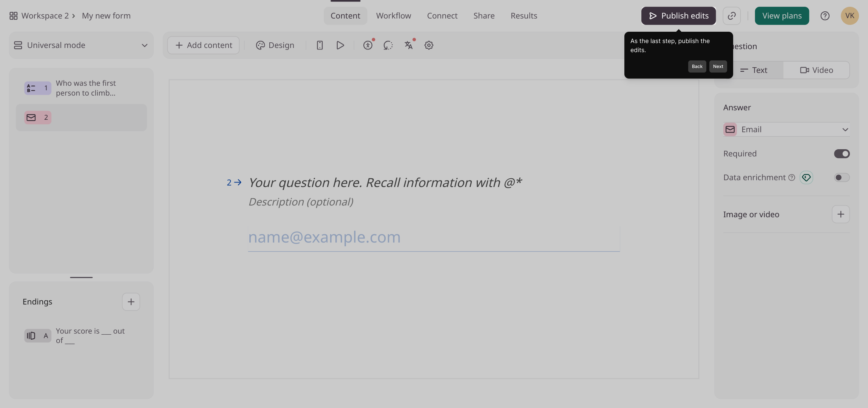Open the Design panel button
Screen dimensions: 868x408
[x=275, y=45]
